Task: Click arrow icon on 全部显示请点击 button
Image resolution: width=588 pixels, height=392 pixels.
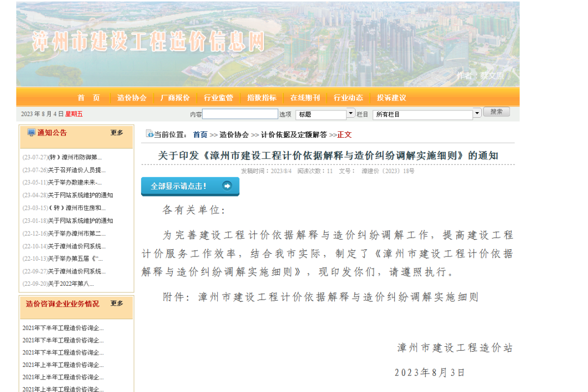Action: point(227,186)
